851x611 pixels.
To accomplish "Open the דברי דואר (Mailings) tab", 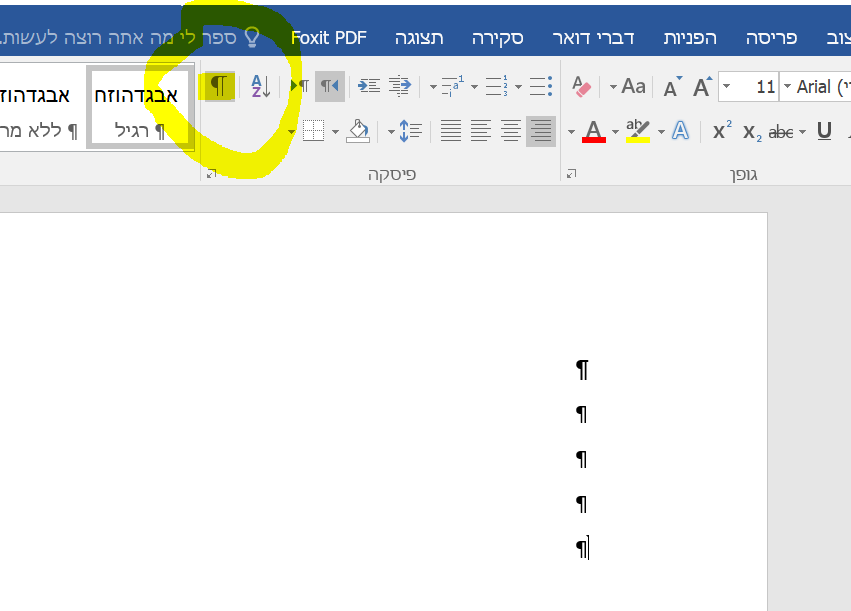I will coord(593,38).
